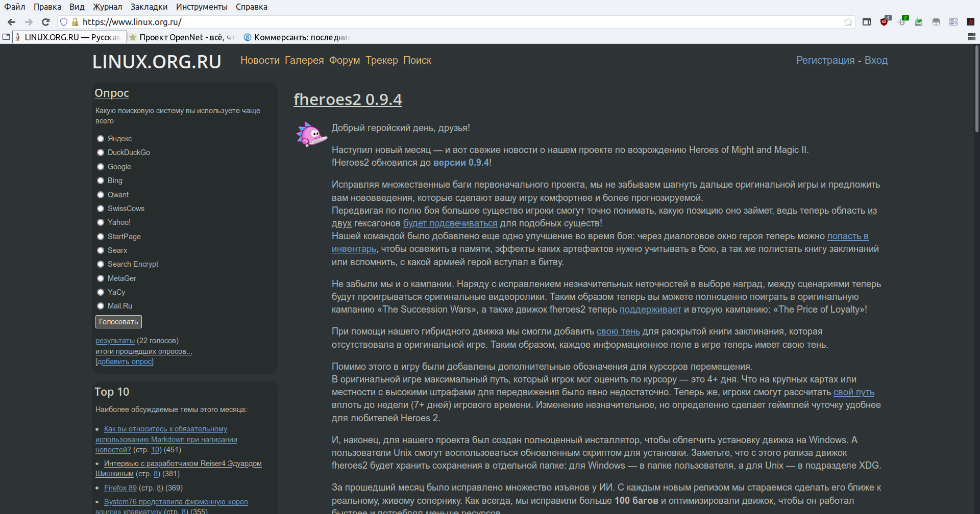Open the Правка menu
This screenshot has height=514, width=980.
click(47, 7)
